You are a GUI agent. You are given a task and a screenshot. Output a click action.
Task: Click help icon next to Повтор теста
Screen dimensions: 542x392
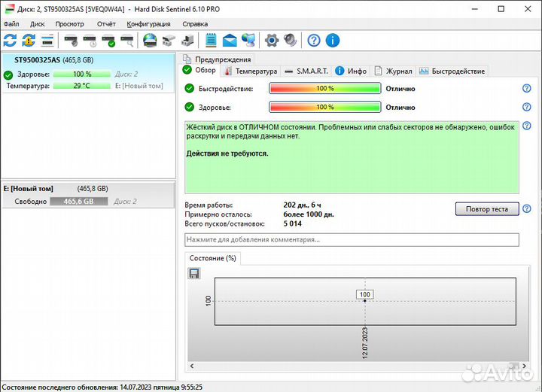pyautogui.click(x=526, y=208)
